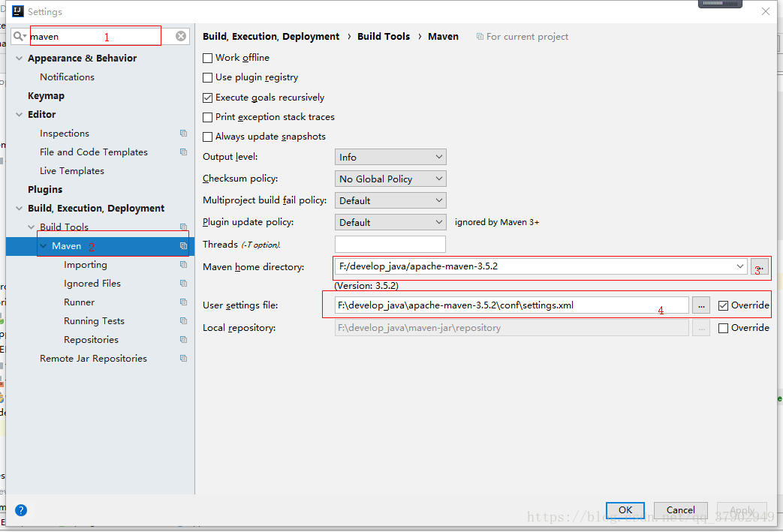This screenshot has height=532, width=783.
Task: Select File and Code Templates
Action: (x=94, y=152)
